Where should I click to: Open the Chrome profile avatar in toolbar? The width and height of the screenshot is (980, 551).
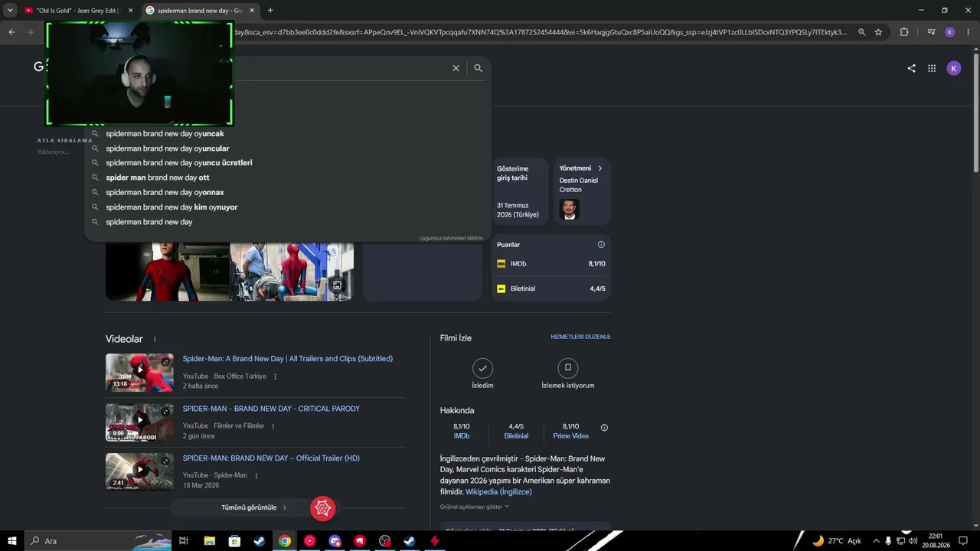pos(950,32)
